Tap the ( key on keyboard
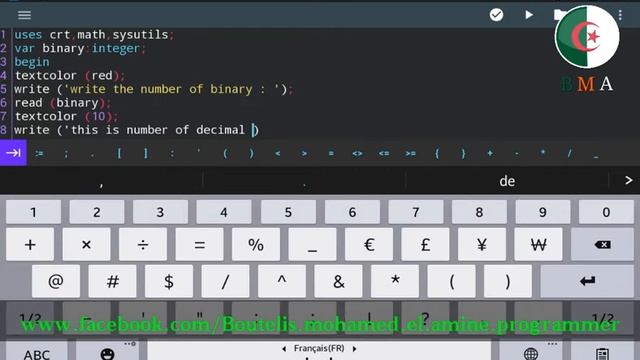The image size is (640, 360). pos(451,281)
